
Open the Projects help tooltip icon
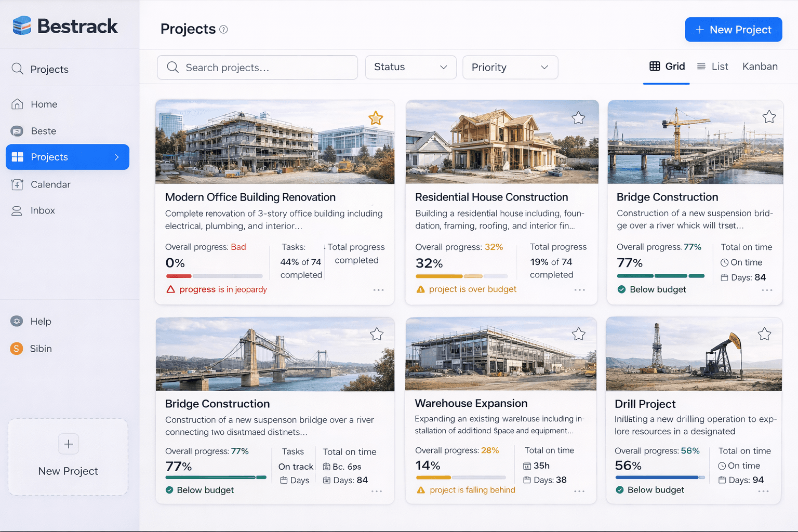[224, 30]
